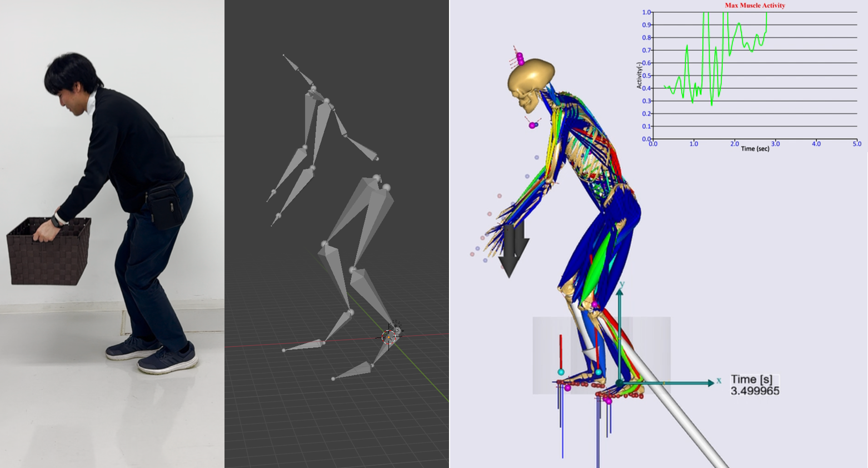Click the Activity(-) vertical axis label
Screen dimensions: 868x468
(639, 76)
